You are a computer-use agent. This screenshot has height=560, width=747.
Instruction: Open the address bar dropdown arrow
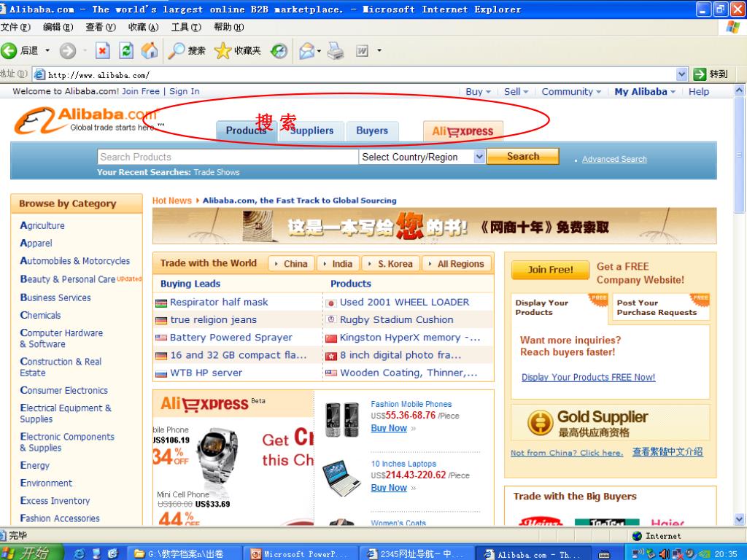[x=682, y=74]
